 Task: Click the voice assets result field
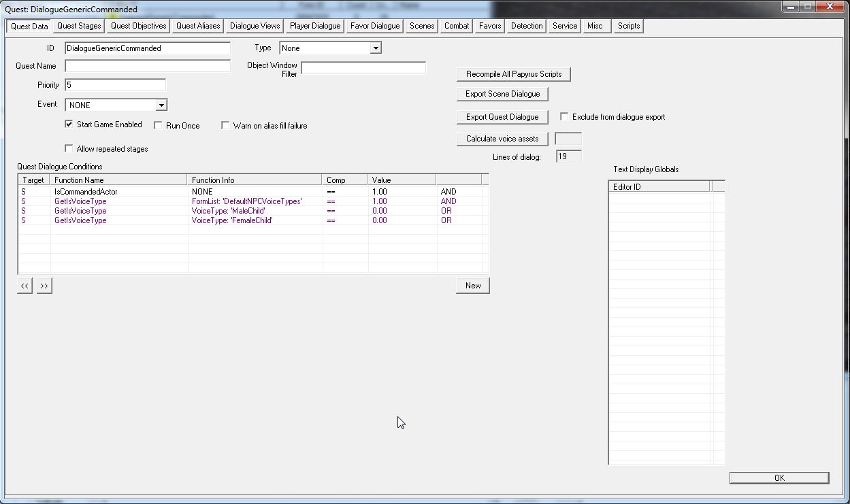568,139
